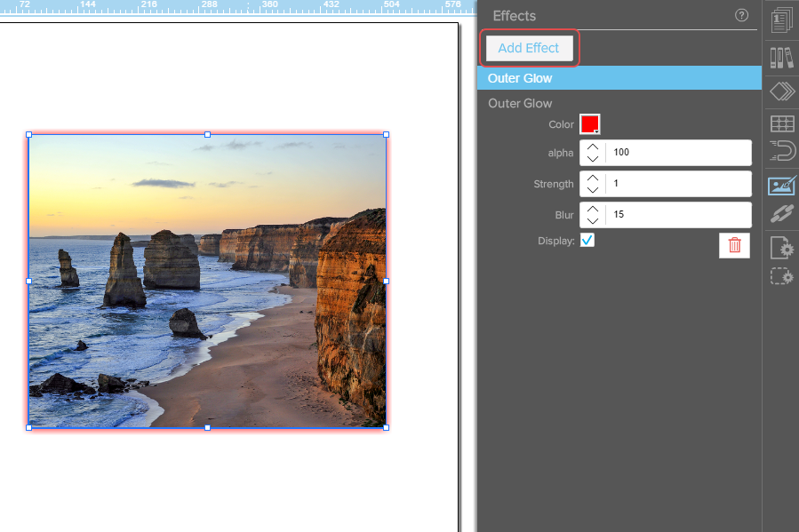
Task: Open the table grid panel icon
Action: 781,123
